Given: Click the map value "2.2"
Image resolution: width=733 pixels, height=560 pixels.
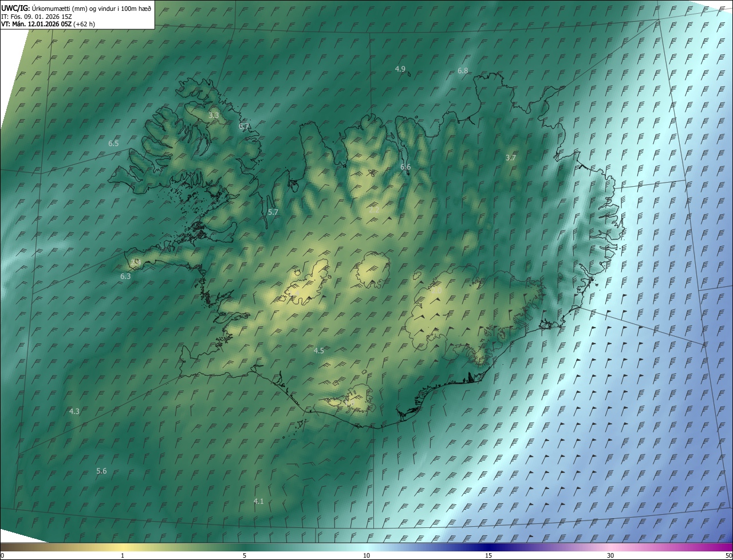Looking at the screenshot, I should 375,210.
